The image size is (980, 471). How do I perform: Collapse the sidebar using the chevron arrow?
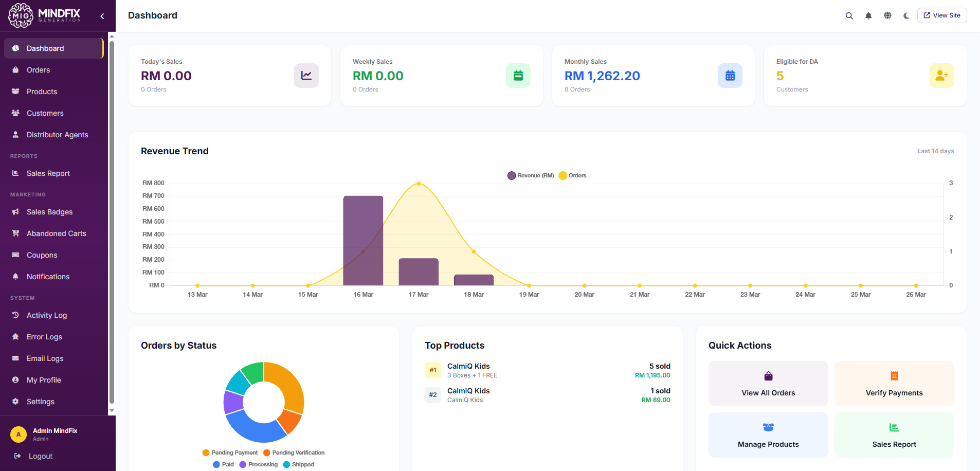click(x=102, y=16)
